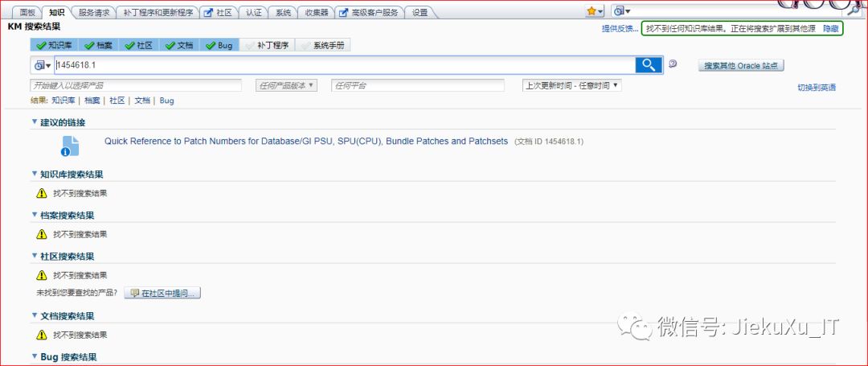868x366 pixels.
Task: Switch to the 系统 tab
Action: click(x=283, y=12)
